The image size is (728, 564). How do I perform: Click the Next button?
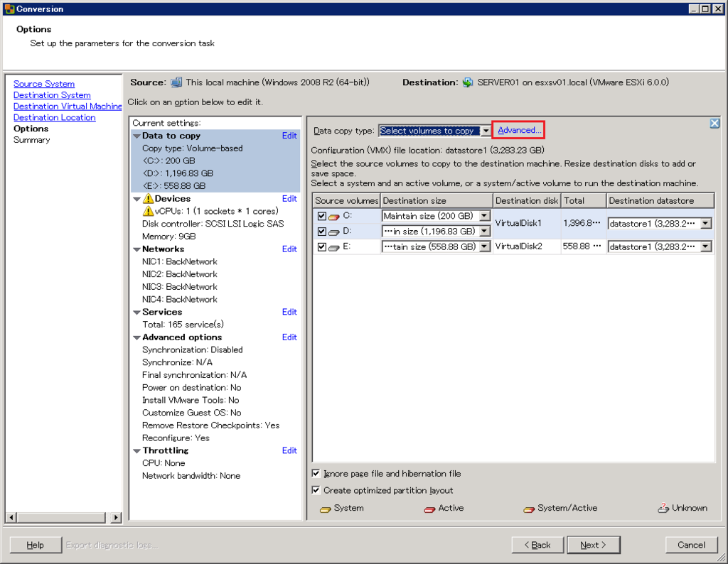coord(594,545)
